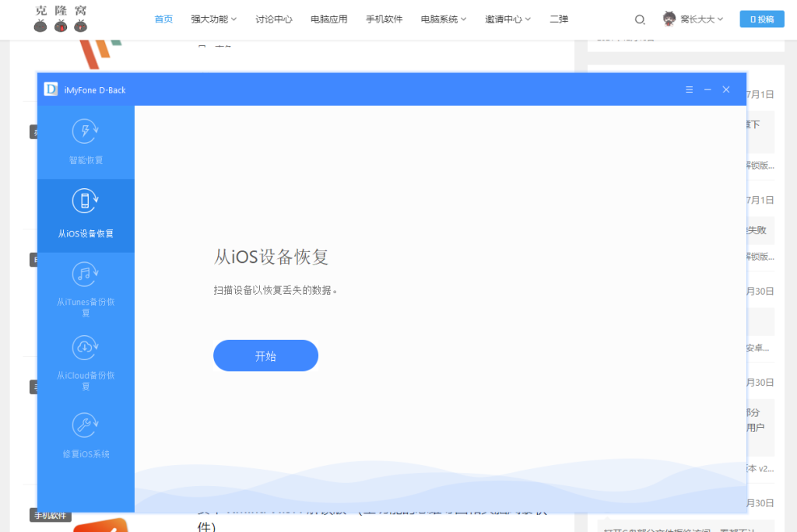This screenshot has height=532, width=797.
Task: Select the Recover from iOS Device sidebar icon
Action: 85,201
